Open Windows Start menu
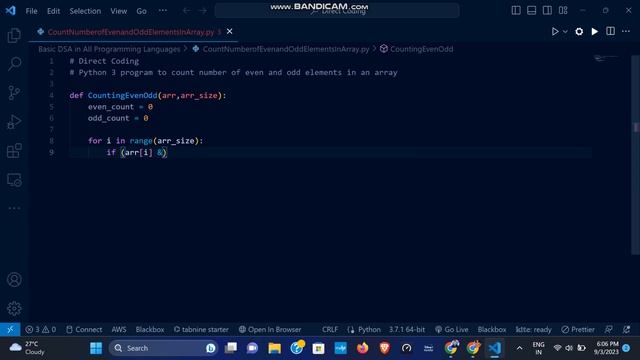Image resolution: width=640 pixels, height=360 pixels. point(96,348)
